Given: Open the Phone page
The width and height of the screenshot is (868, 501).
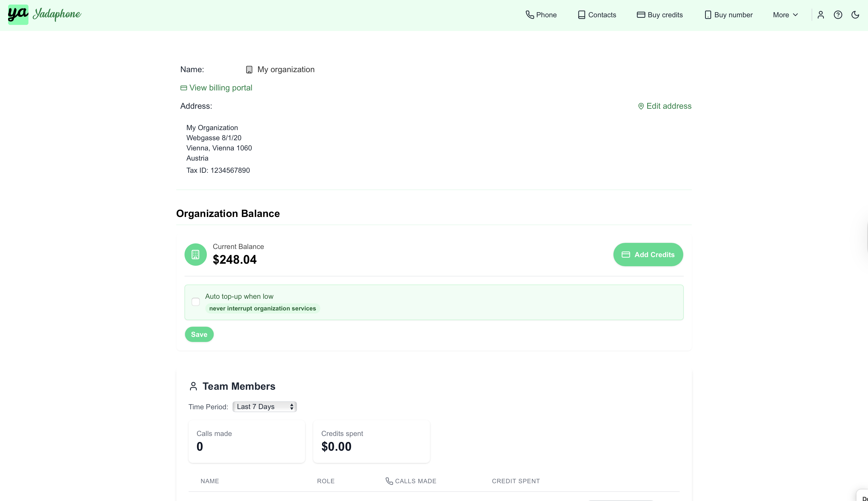Looking at the screenshot, I should click(541, 15).
